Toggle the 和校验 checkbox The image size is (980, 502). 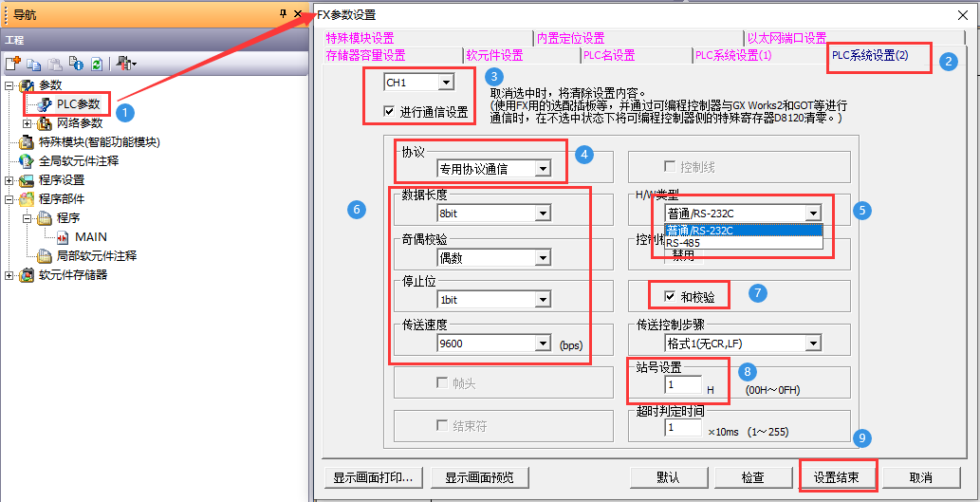670,296
